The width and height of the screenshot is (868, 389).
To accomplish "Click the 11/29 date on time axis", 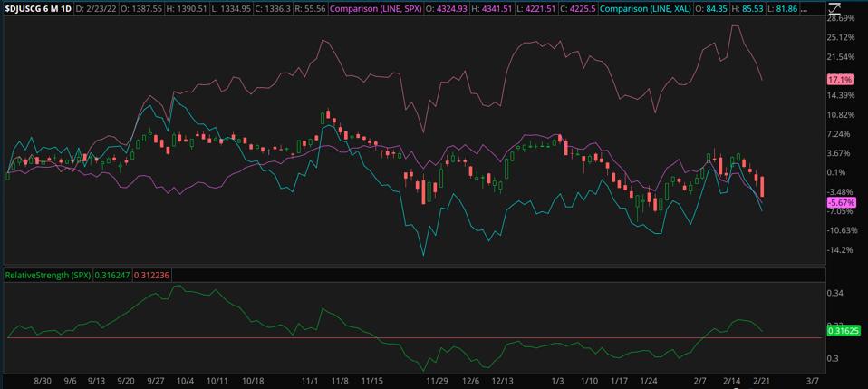I will [438, 382].
